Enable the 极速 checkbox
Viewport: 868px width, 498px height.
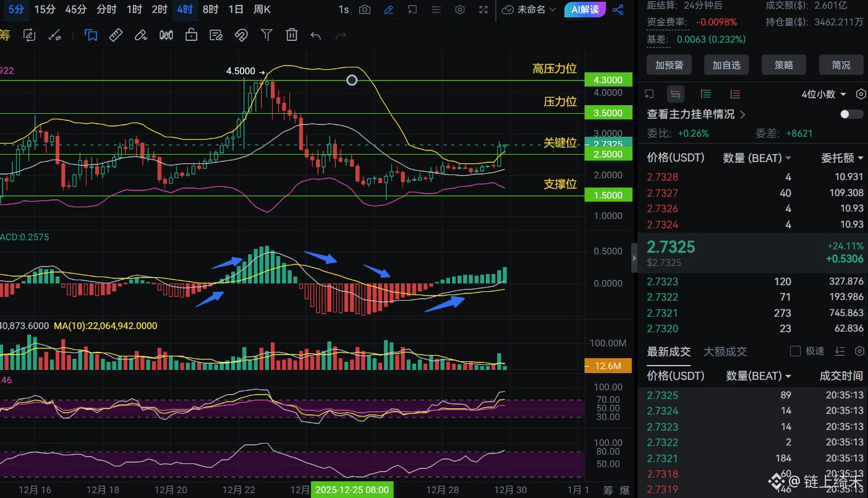tap(795, 351)
